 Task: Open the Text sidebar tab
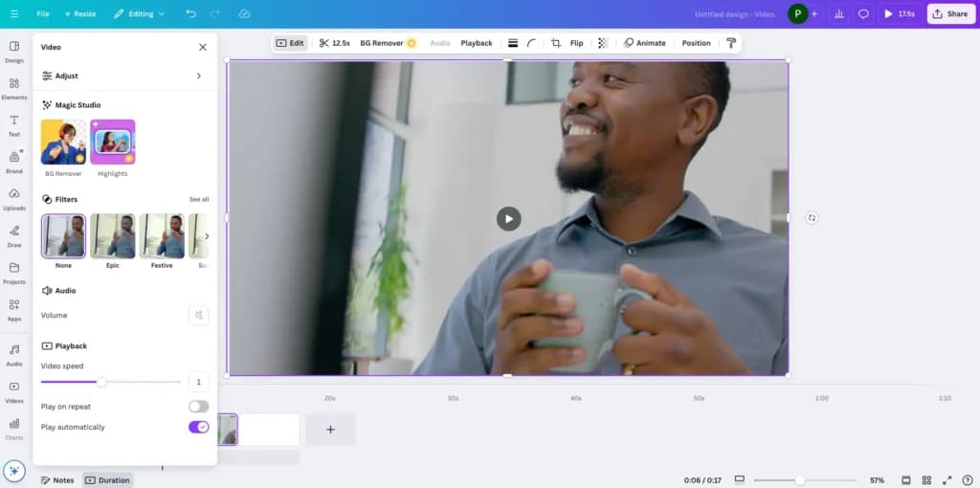13,125
